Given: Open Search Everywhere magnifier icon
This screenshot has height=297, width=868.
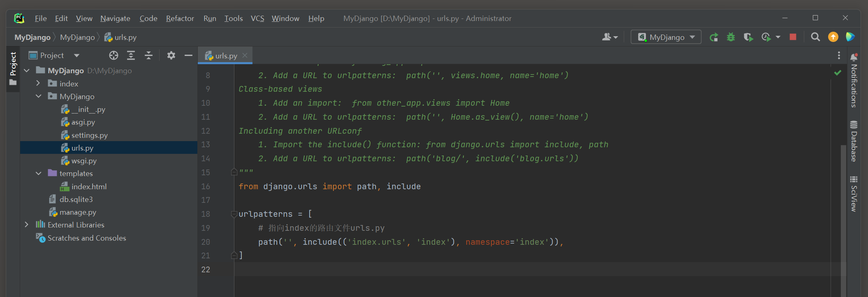Looking at the screenshot, I should coord(815,37).
